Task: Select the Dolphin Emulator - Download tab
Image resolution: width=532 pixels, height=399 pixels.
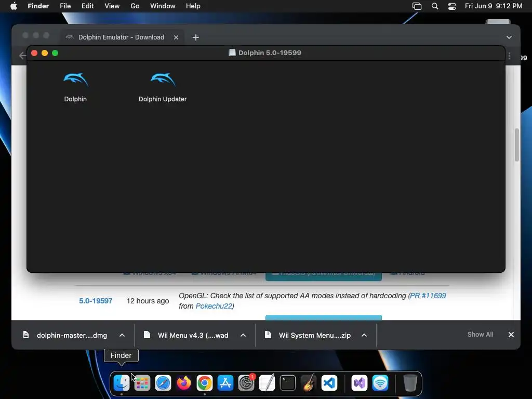Action: pyautogui.click(x=122, y=37)
